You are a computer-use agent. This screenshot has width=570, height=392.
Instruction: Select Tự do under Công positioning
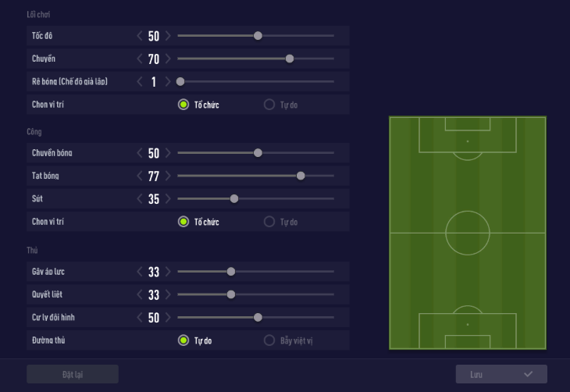[x=269, y=222]
